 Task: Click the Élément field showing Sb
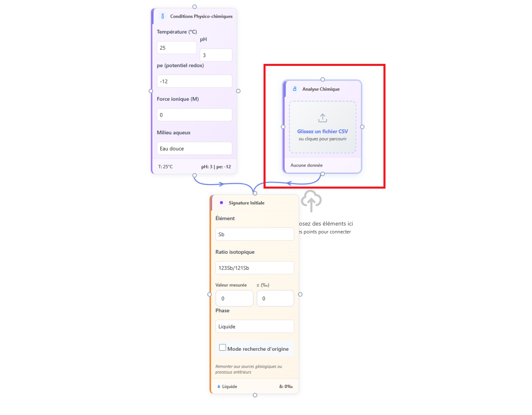pyautogui.click(x=254, y=234)
